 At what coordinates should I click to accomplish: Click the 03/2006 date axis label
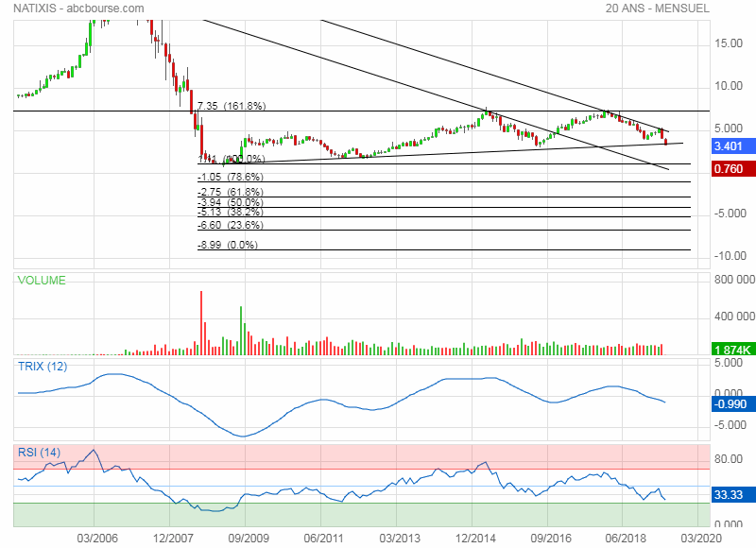[x=97, y=538]
